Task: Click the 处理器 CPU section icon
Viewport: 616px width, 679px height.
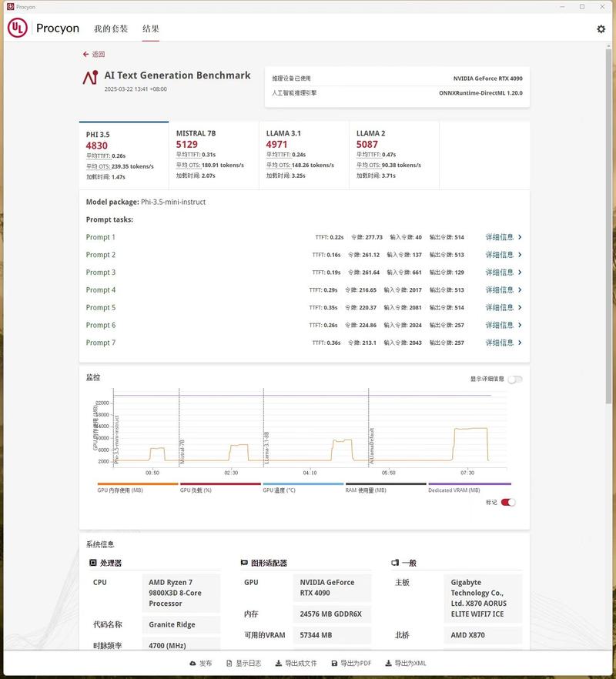Action: coord(92,563)
